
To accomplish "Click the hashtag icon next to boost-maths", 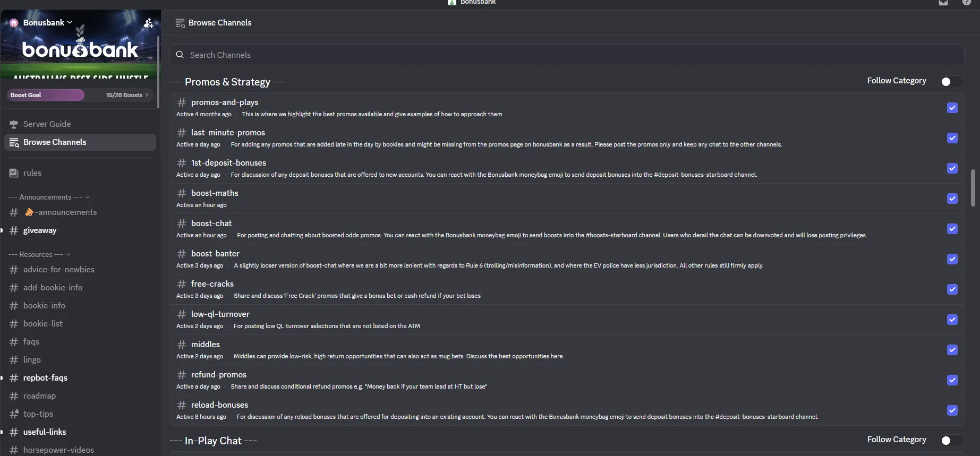I will tap(181, 193).
